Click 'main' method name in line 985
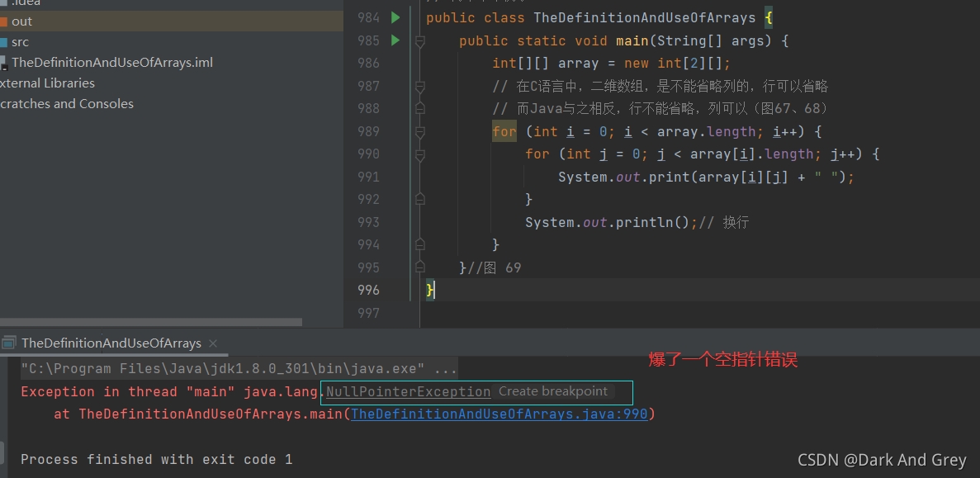The height and width of the screenshot is (478, 980). (632, 40)
